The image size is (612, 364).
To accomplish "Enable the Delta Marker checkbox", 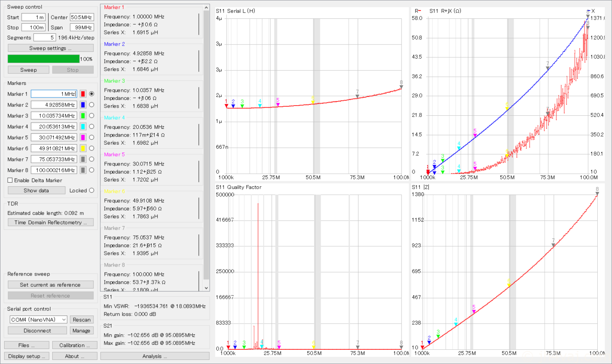I will [x=10, y=180].
